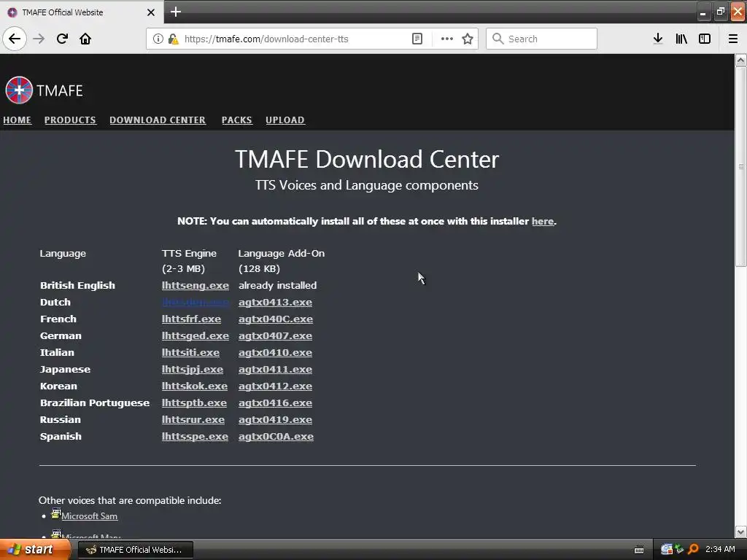The width and height of the screenshot is (747, 560).
Task: Toggle reader view icon
Action: coord(417,39)
